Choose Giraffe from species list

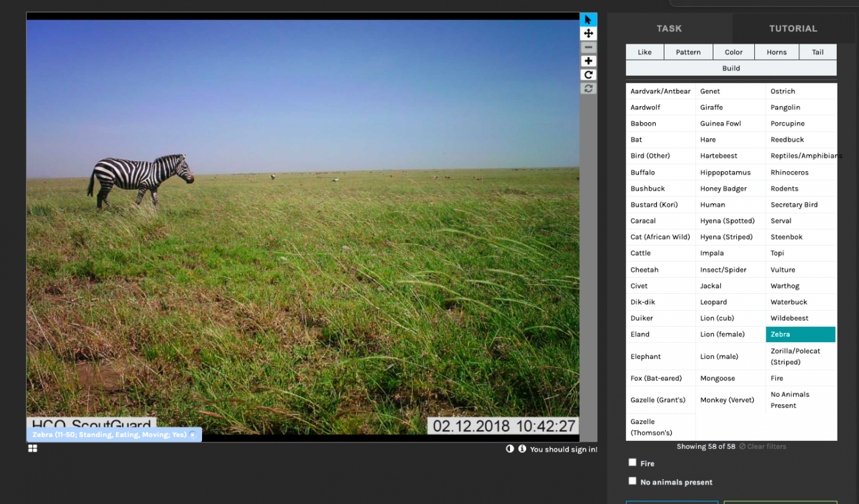pos(730,107)
